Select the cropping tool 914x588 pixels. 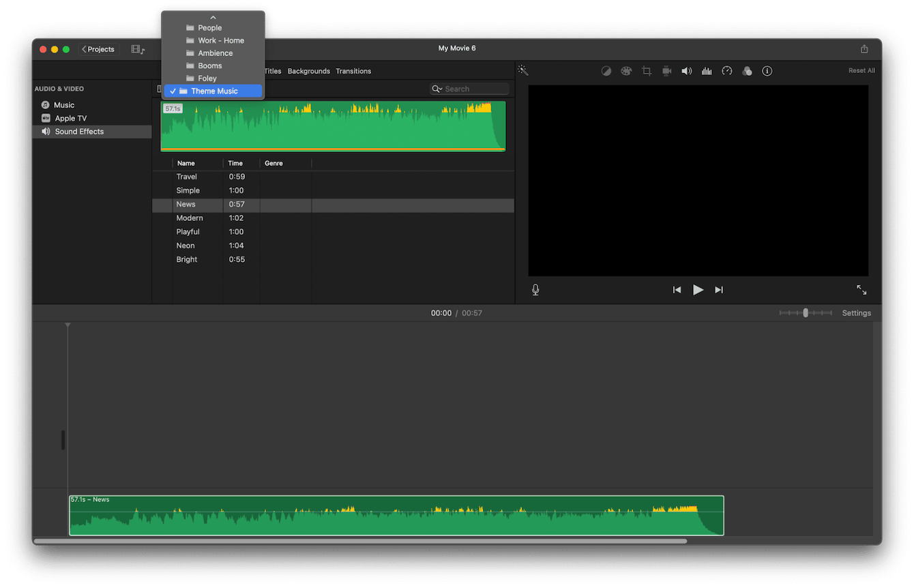click(x=646, y=71)
